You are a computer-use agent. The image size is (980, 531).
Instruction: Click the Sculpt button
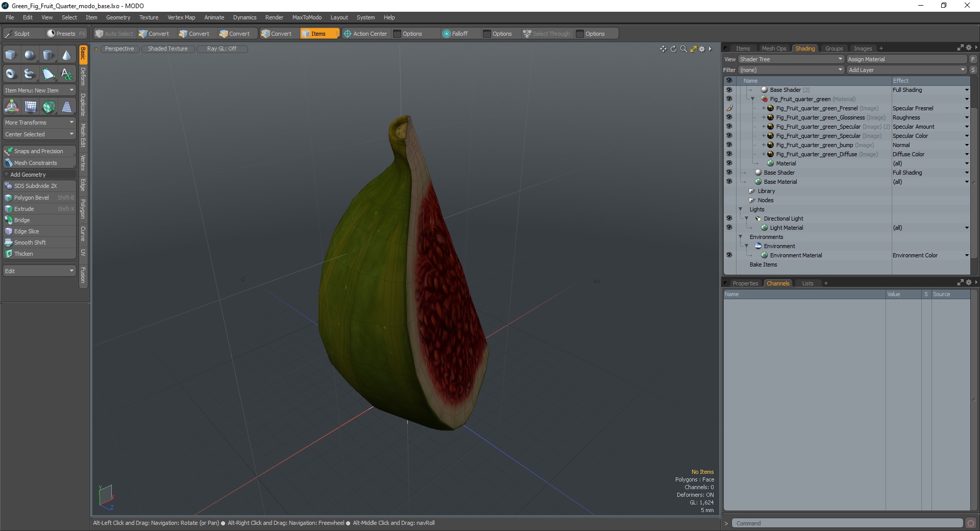click(x=22, y=34)
